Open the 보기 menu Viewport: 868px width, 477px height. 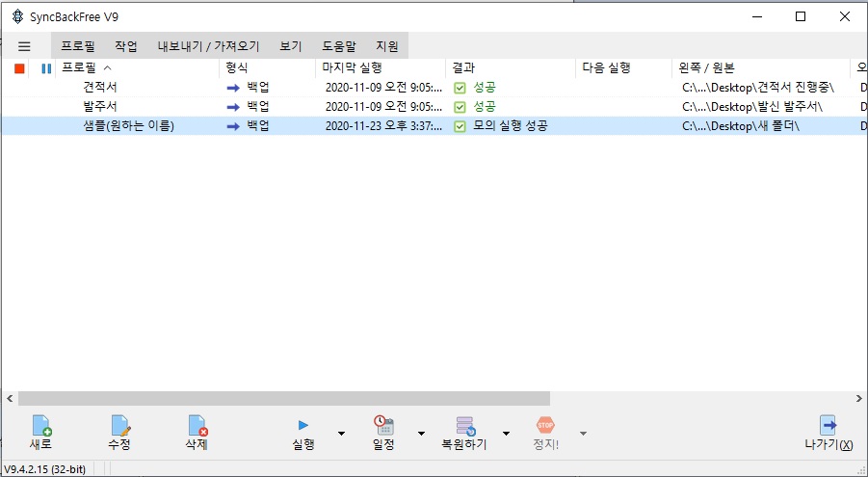(291, 46)
